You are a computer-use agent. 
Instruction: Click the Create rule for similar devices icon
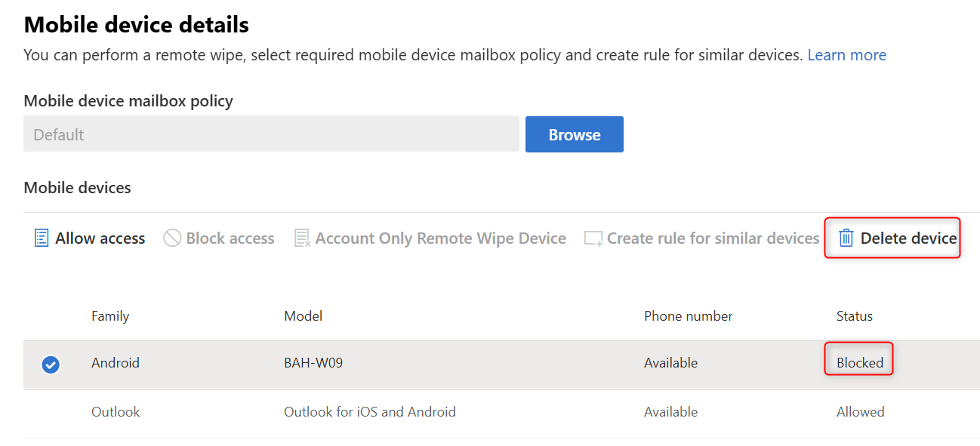click(x=593, y=238)
